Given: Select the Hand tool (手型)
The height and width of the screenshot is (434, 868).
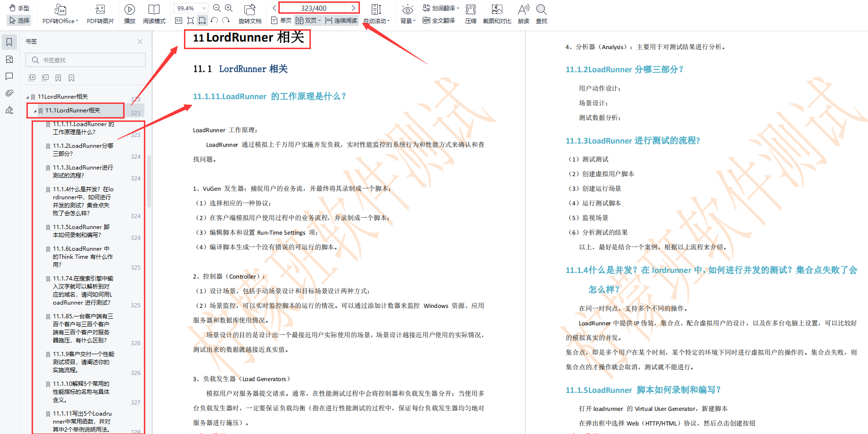Looking at the screenshot, I should (x=19, y=8).
